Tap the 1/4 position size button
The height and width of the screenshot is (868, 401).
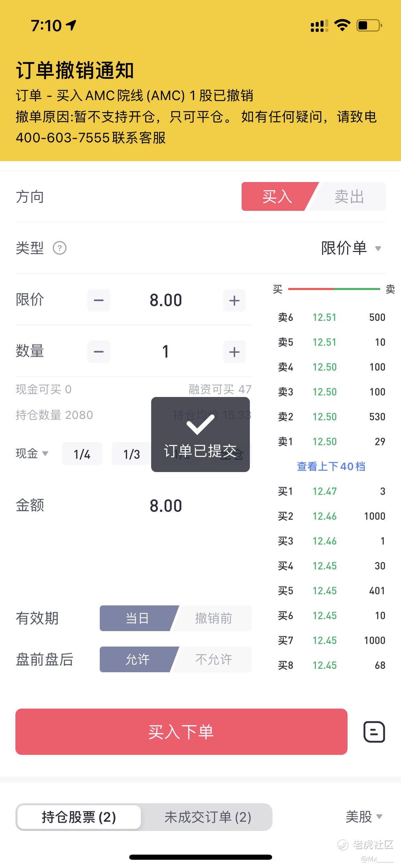(82, 454)
